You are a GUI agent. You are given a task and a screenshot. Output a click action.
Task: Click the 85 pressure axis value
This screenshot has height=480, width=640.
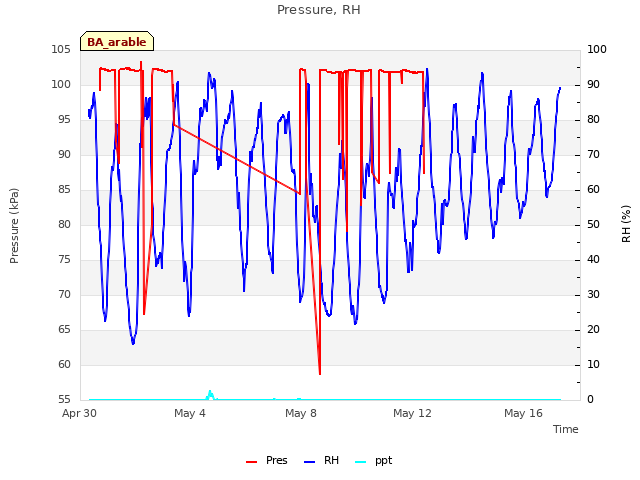[x=64, y=189]
